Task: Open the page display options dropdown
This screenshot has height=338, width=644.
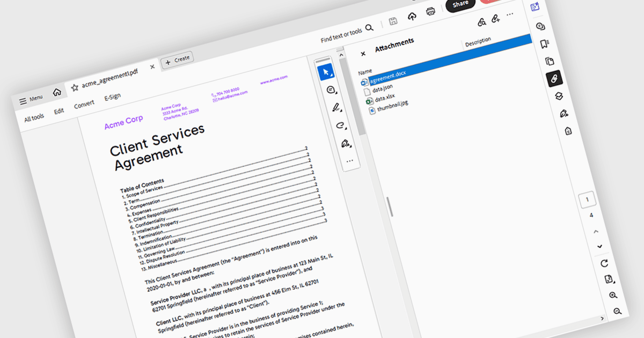Action: click(x=609, y=280)
